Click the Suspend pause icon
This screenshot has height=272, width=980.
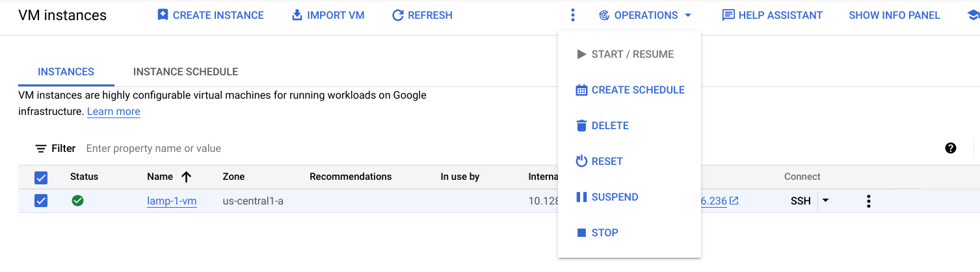(x=581, y=197)
